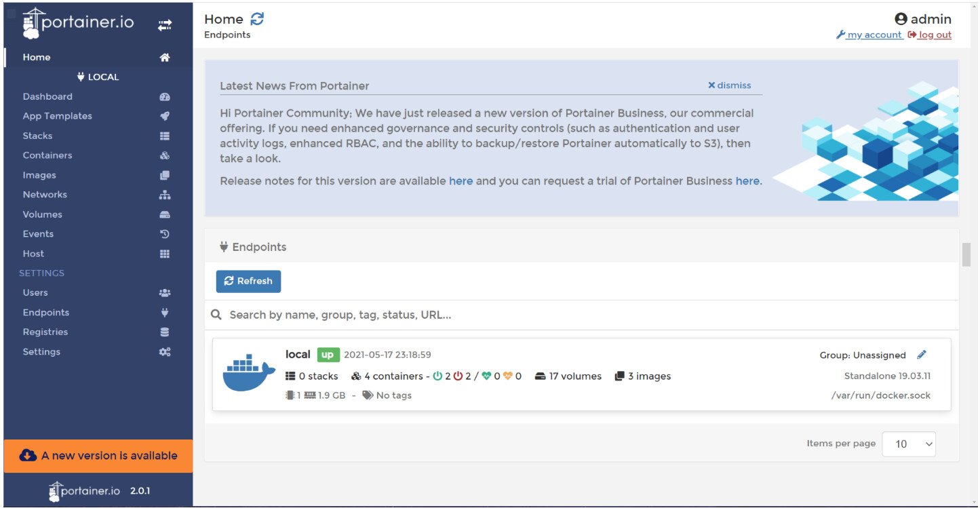Image resolution: width=980 pixels, height=508 pixels.
Task: Click the cloud download icon in update banner
Action: [28, 455]
